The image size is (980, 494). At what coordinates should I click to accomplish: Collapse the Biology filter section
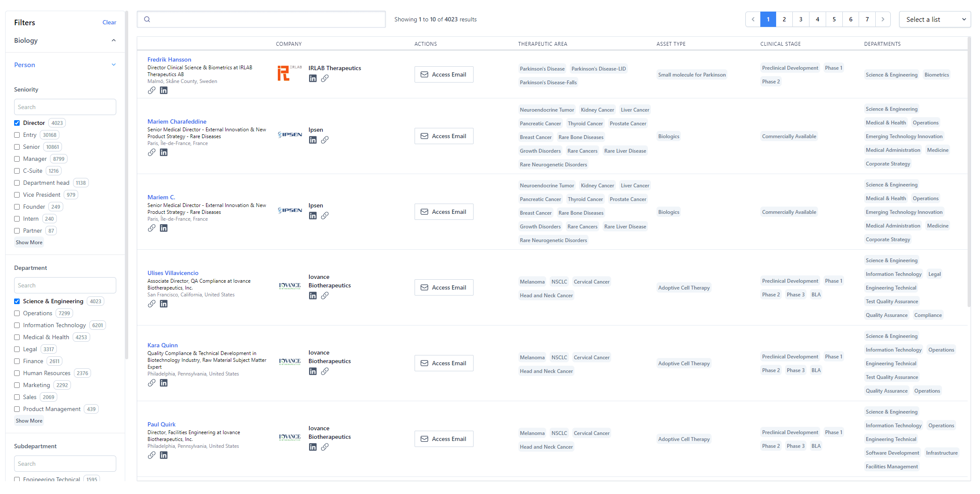click(x=113, y=40)
